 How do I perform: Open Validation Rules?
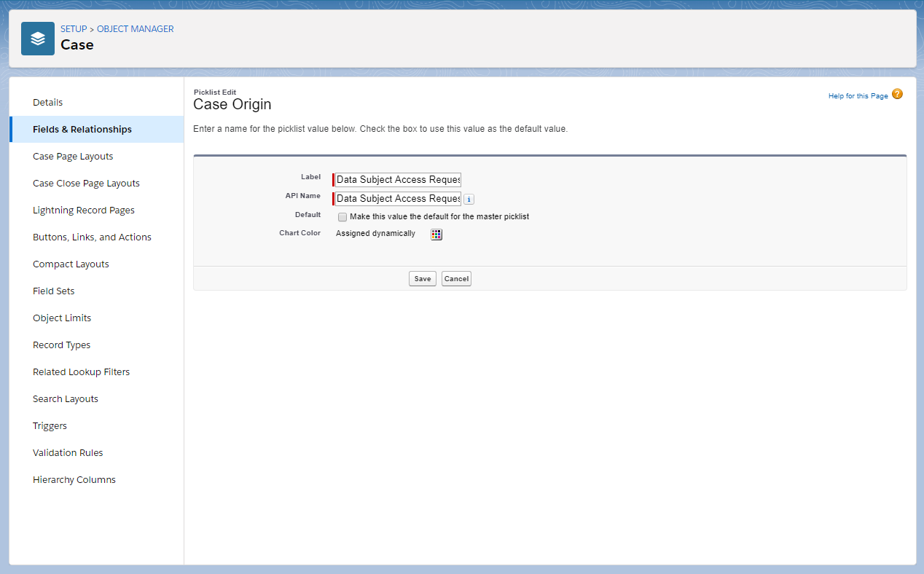(x=68, y=452)
